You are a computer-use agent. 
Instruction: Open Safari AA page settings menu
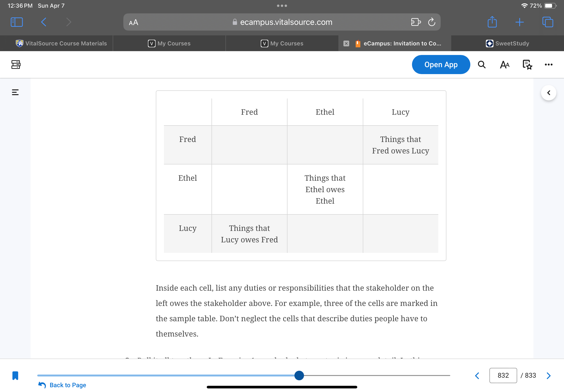pos(133,22)
